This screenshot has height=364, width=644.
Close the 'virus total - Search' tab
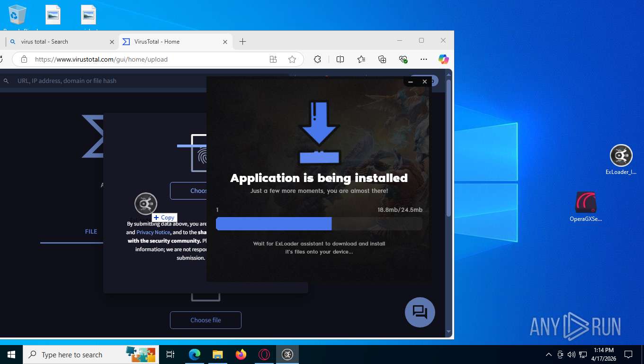pyautogui.click(x=112, y=42)
